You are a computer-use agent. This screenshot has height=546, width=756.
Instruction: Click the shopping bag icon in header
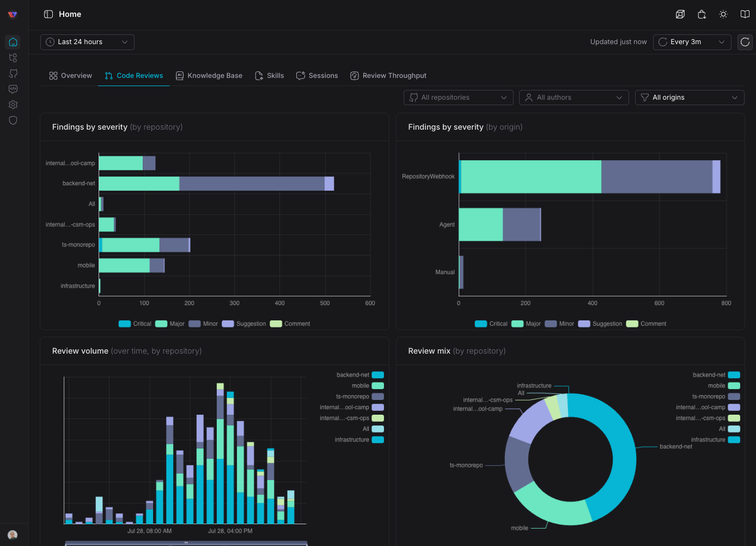pos(702,14)
